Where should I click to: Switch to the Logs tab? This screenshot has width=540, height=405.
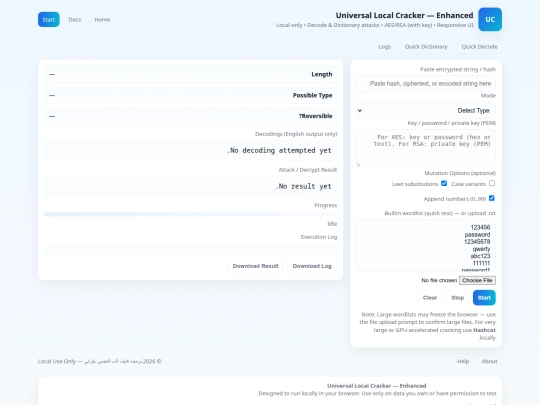pyautogui.click(x=384, y=46)
